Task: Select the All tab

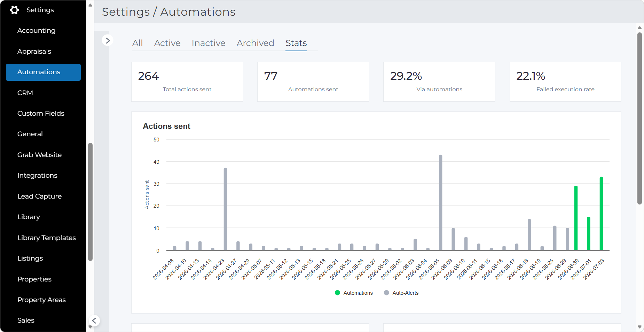Action: (x=138, y=43)
